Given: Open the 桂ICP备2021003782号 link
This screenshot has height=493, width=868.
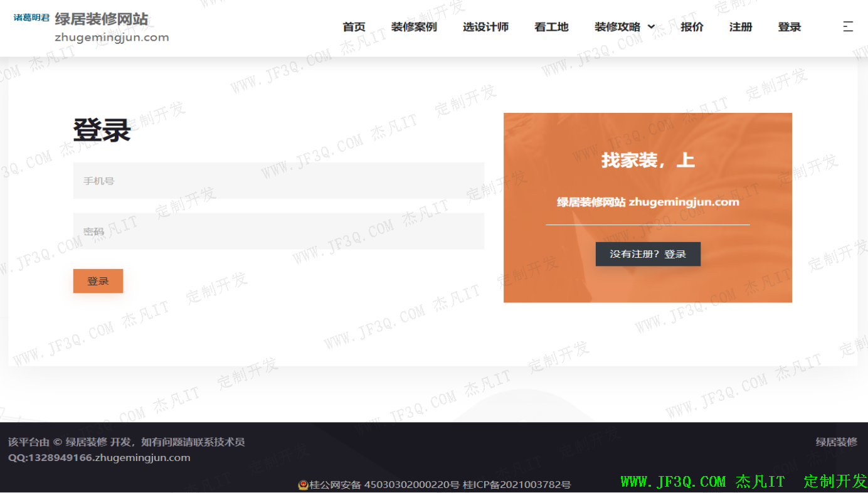Looking at the screenshot, I should [517, 485].
